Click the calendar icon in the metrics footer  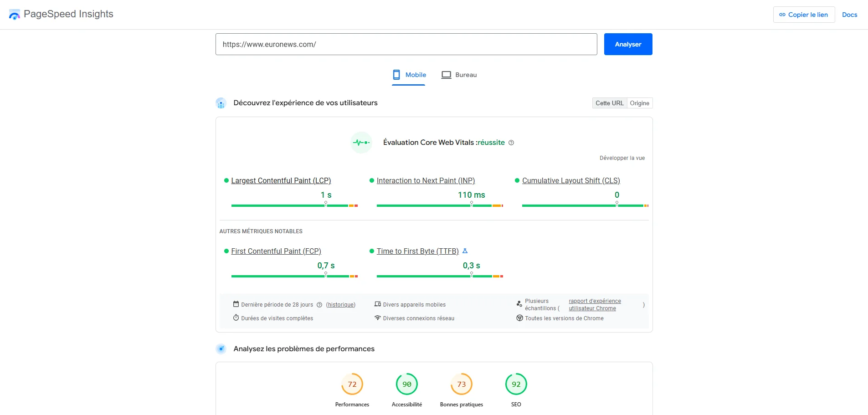236,304
